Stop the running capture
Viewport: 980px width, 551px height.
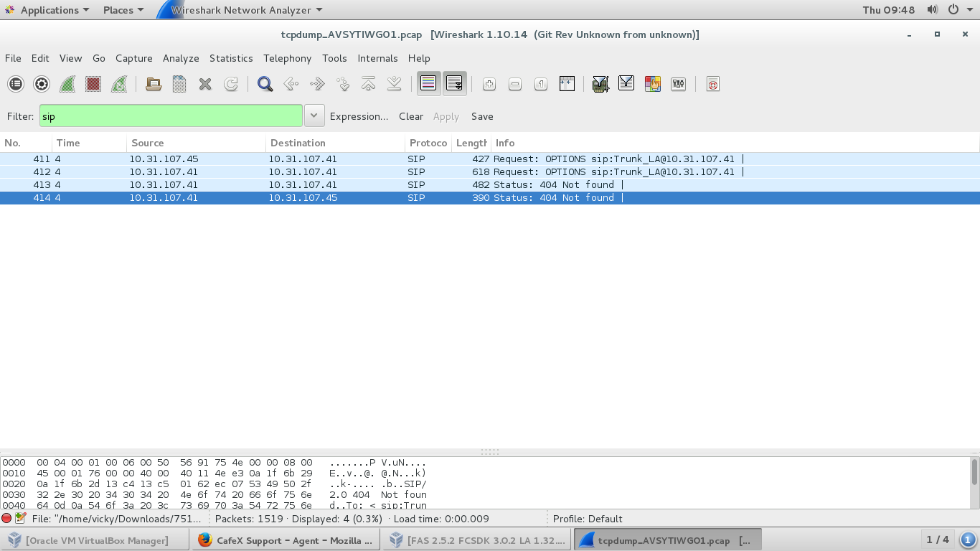click(x=93, y=84)
